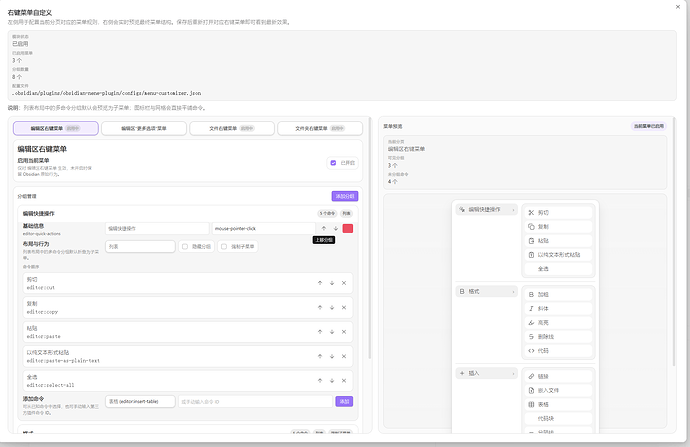The image size is (690, 447).
Task: Remove the 全选 editor:select-all command
Action: click(x=344, y=381)
